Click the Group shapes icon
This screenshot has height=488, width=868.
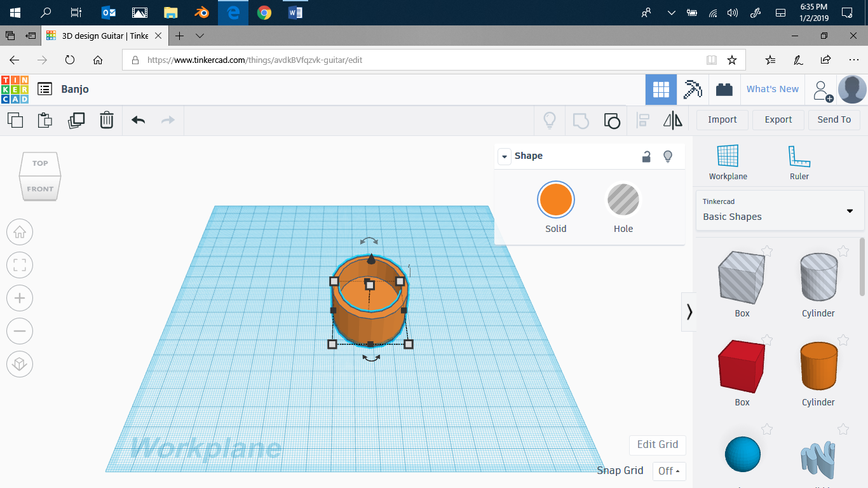(581, 120)
